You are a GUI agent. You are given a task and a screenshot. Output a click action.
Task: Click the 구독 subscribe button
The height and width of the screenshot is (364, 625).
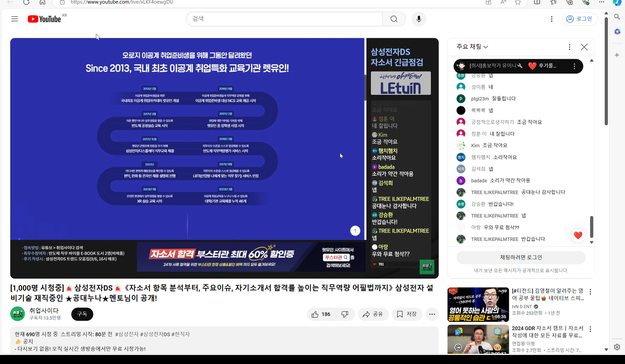[x=82, y=314]
